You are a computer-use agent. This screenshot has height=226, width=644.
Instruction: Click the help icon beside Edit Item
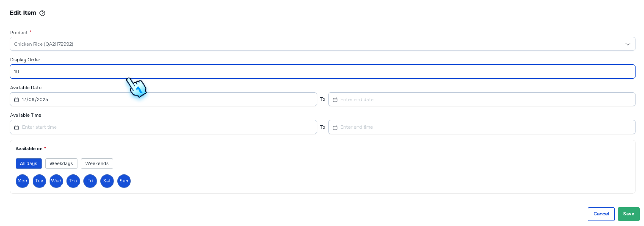coord(43,13)
